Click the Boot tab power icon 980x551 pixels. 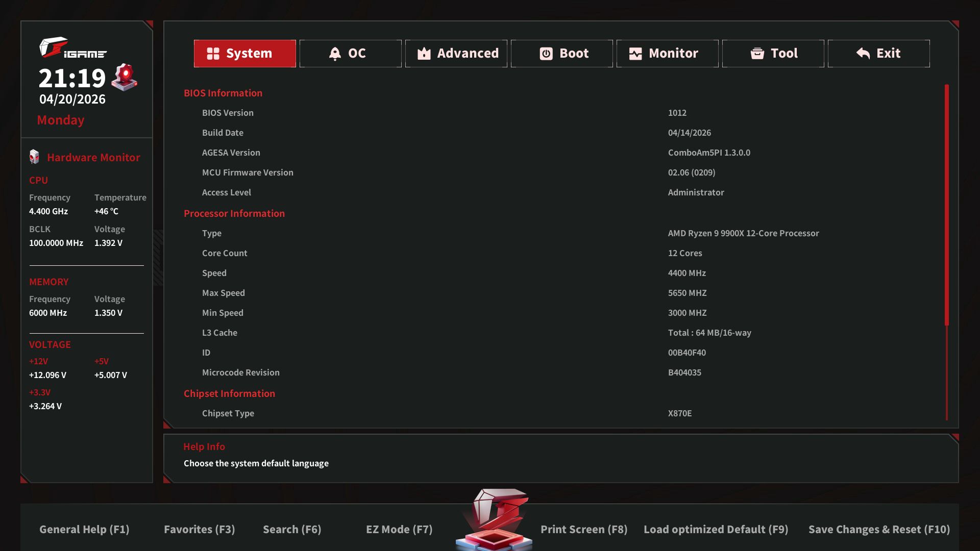pos(546,54)
